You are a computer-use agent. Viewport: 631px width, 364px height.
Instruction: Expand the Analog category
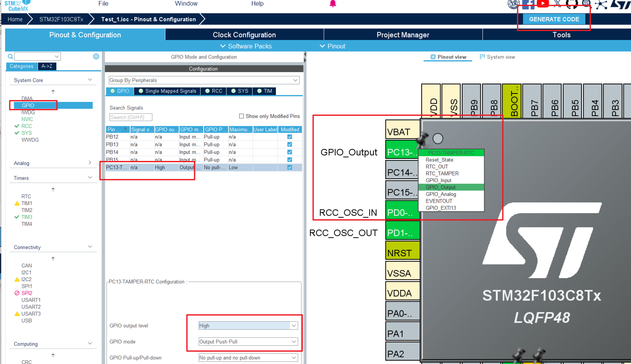(x=90, y=163)
